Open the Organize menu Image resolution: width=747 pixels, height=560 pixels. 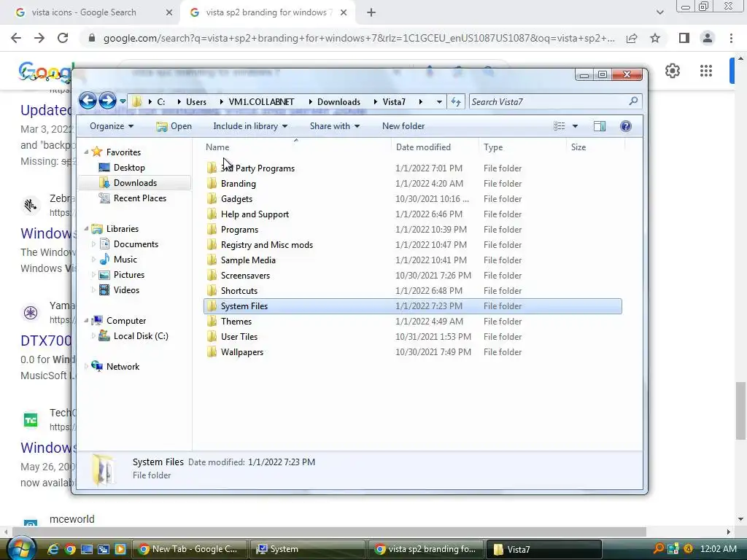point(112,126)
